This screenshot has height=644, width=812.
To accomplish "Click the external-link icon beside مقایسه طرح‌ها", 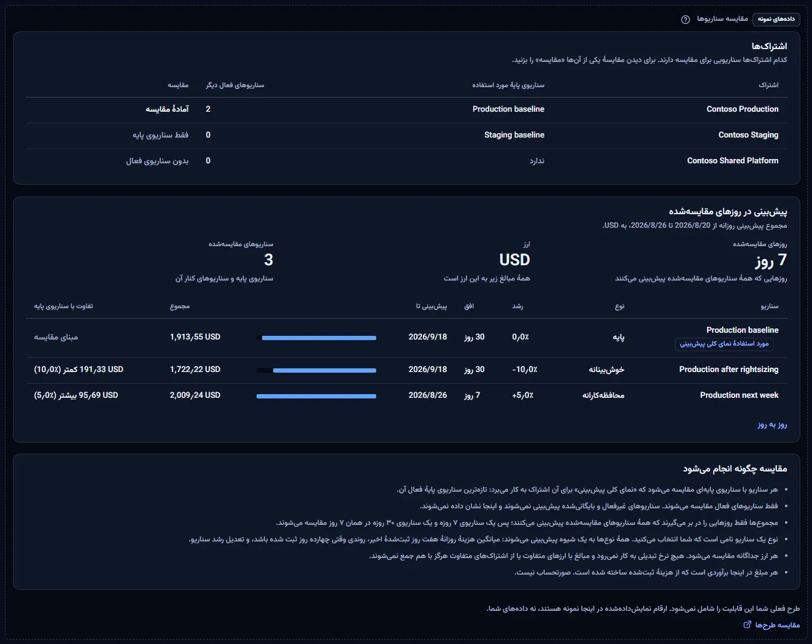I will click(747, 625).
